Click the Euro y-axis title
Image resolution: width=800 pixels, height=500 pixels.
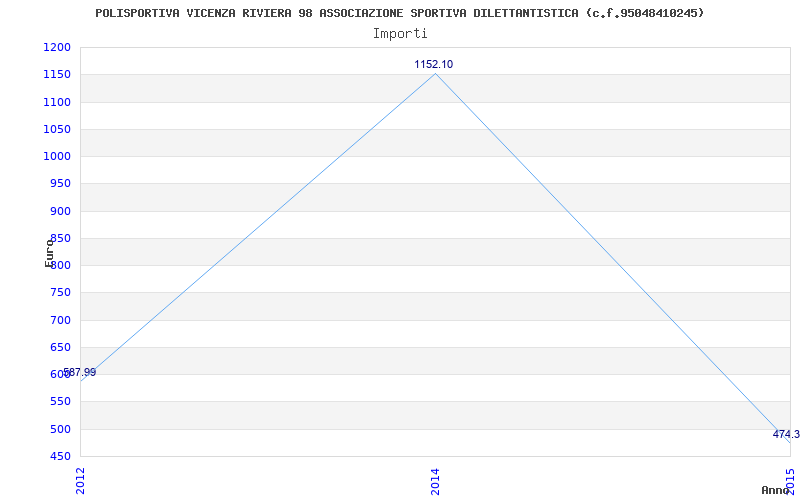pos(49,253)
